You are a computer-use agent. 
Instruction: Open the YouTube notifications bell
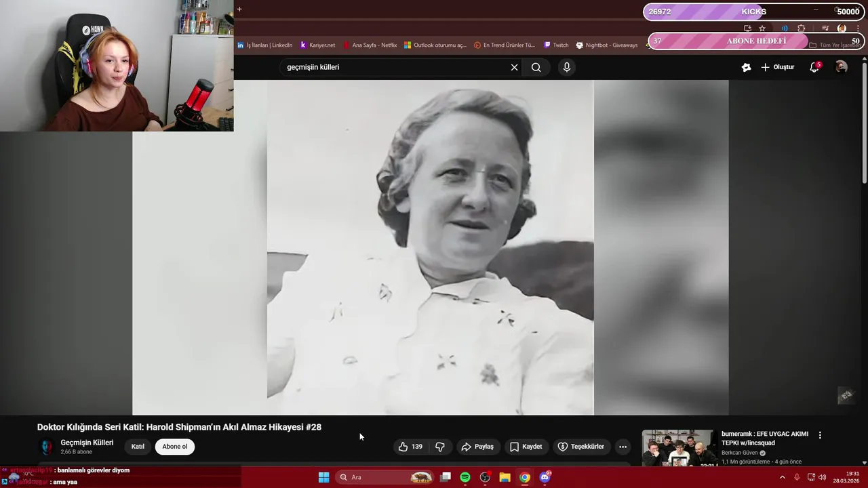click(x=815, y=67)
